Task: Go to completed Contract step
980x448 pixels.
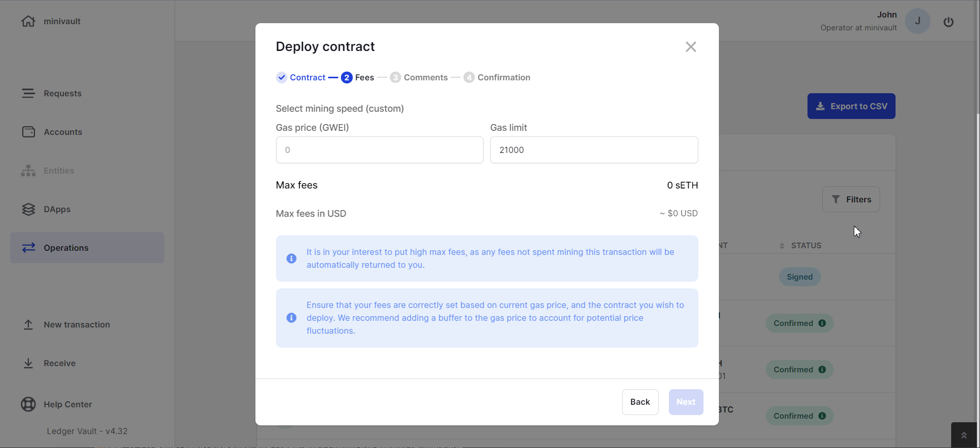Action: (x=301, y=77)
